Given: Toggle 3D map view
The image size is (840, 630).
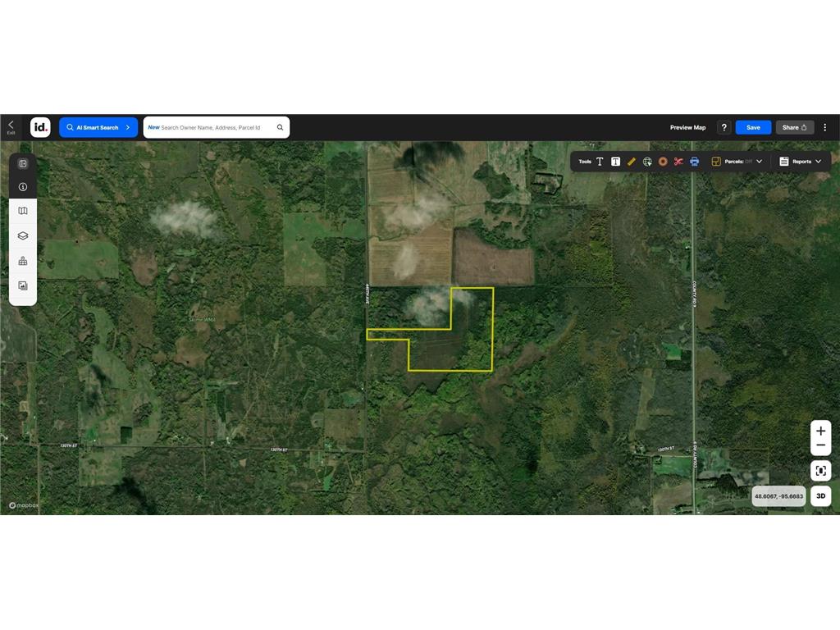Looking at the screenshot, I should pyautogui.click(x=820, y=496).
